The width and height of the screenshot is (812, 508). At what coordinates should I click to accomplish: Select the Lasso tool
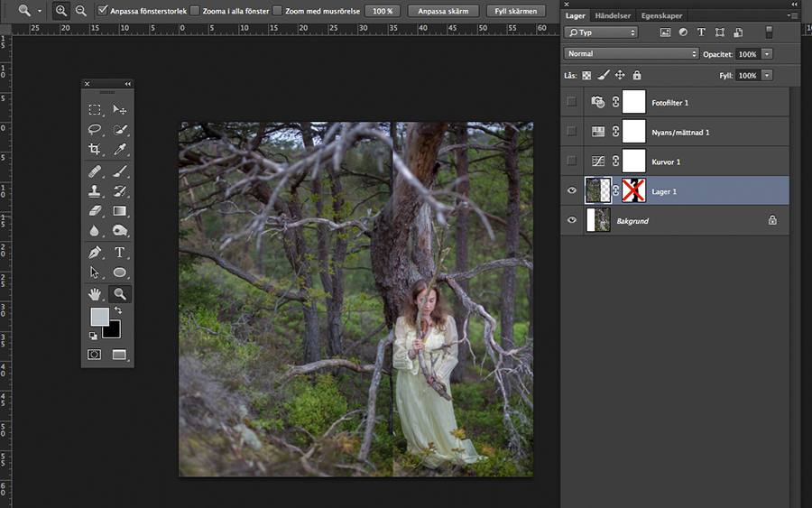click(x=95, y=130)
